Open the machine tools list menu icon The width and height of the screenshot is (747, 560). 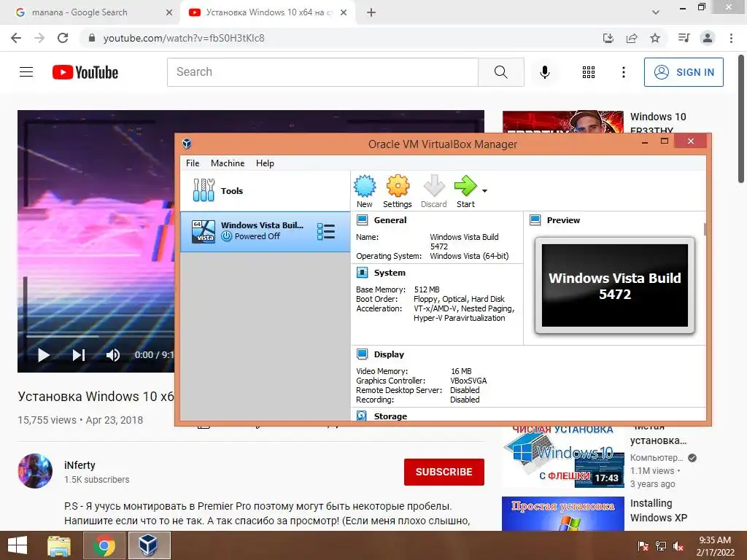(326, 231)
